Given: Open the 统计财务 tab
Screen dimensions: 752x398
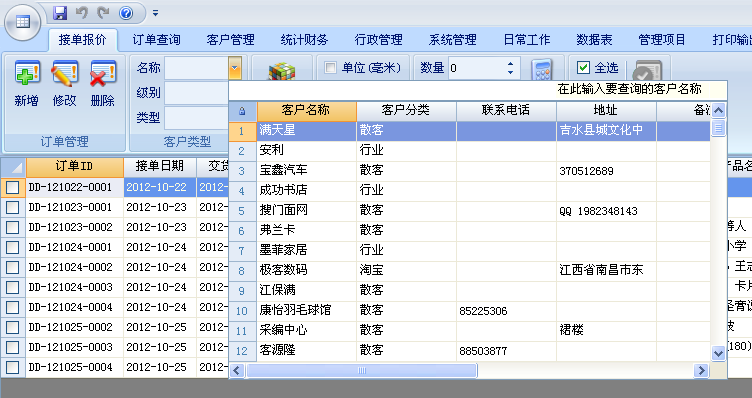Looking at the screenshot, I should [305, 40].
